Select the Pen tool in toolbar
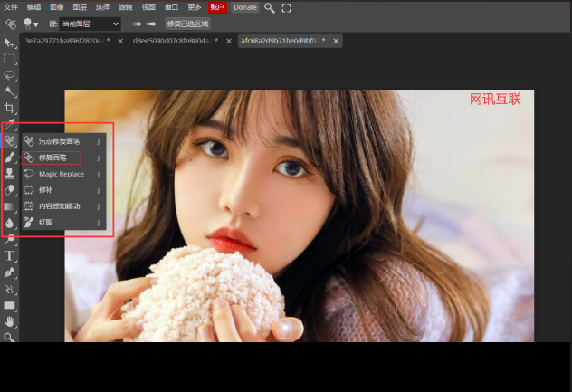572x392 pixels. (x=10, y=272)
